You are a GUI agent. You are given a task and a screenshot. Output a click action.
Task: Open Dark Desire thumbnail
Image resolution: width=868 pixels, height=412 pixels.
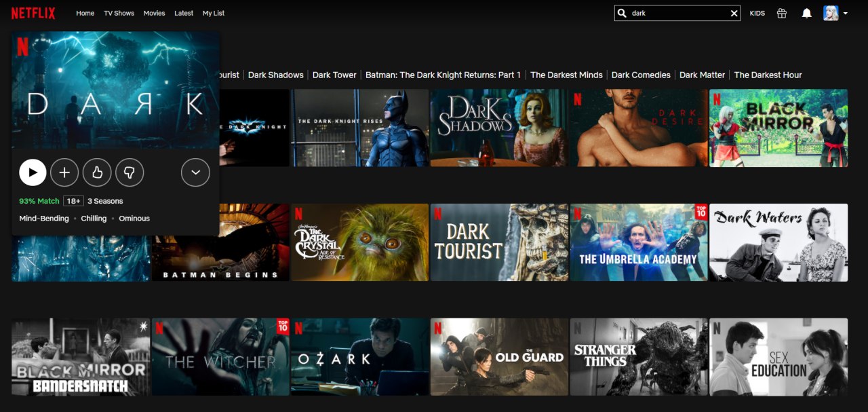point(639,128)
